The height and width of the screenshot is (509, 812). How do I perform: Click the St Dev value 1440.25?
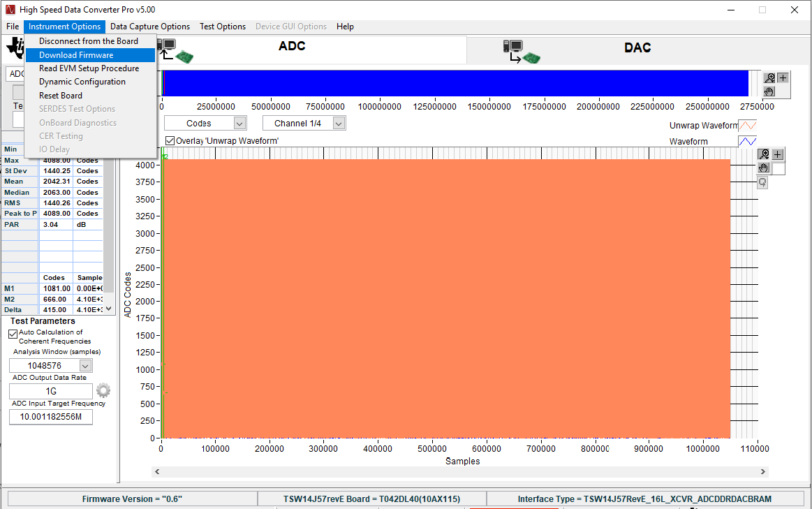56,171
